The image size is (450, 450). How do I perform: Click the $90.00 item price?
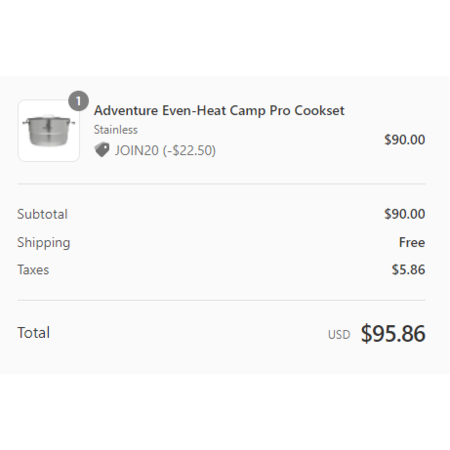405,140
